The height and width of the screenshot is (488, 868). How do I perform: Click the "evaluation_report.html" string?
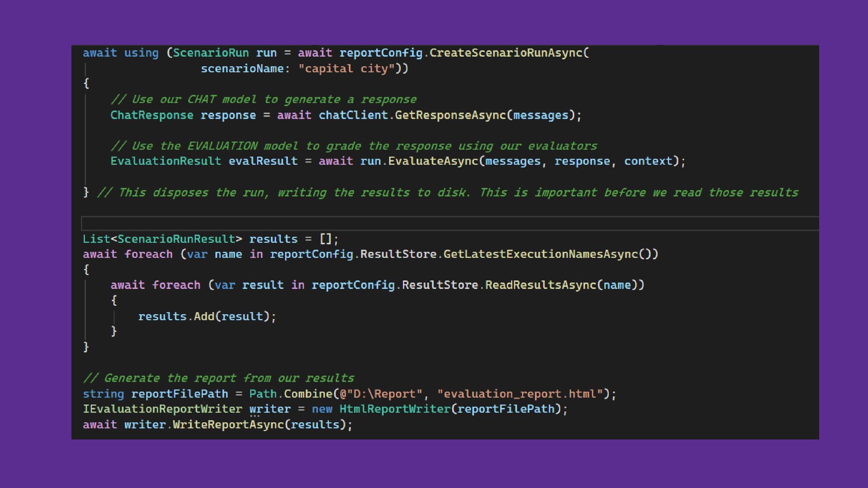point(520,394)
